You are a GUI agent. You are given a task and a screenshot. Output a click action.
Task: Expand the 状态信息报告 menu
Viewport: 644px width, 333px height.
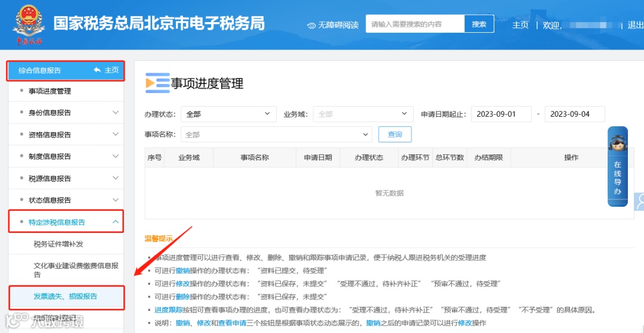pyautogui.click(x=66, y=200)
